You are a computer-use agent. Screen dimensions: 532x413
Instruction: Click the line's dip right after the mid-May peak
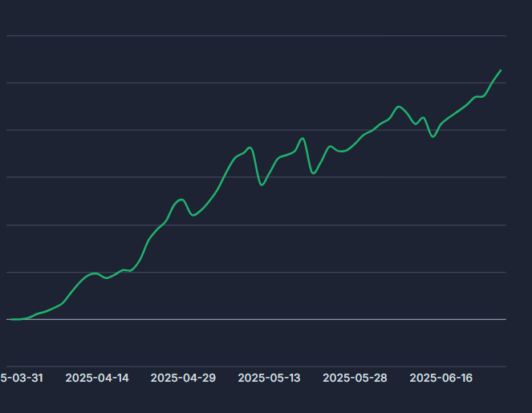coord(314,172)
